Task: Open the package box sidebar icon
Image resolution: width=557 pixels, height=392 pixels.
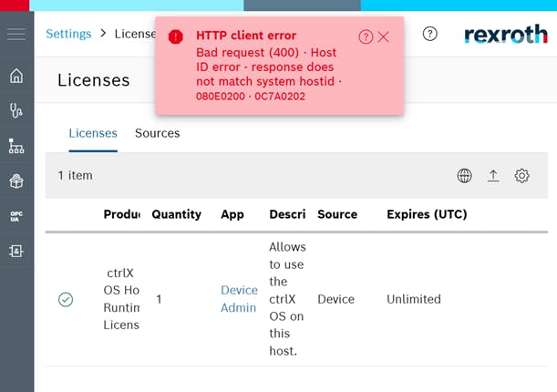Action: pos(16,181)
